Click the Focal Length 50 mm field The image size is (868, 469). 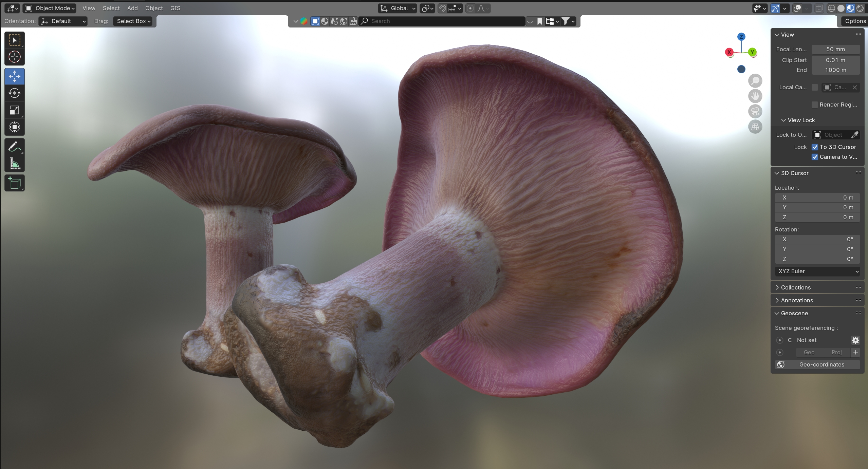tap(835, 49)
